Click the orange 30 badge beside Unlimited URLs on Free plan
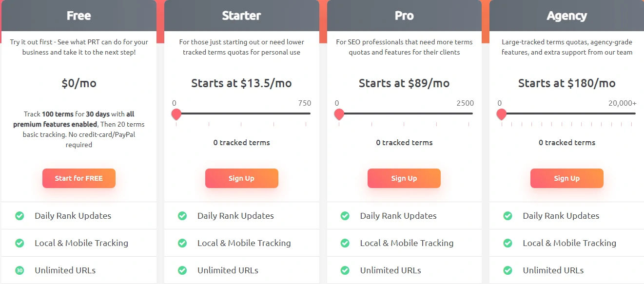The height and width of the screenshot is (284, 644). [x=20, y=270]
